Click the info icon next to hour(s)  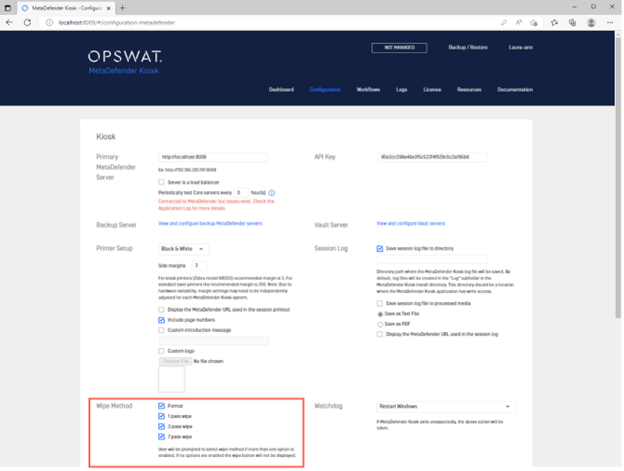pos(272,193)
